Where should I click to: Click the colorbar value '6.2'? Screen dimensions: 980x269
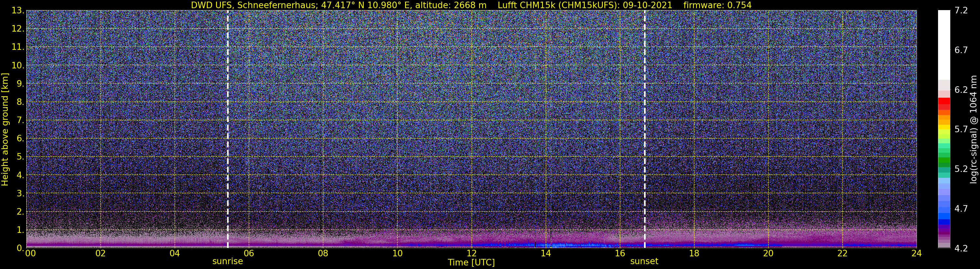(x=961, y=90)
